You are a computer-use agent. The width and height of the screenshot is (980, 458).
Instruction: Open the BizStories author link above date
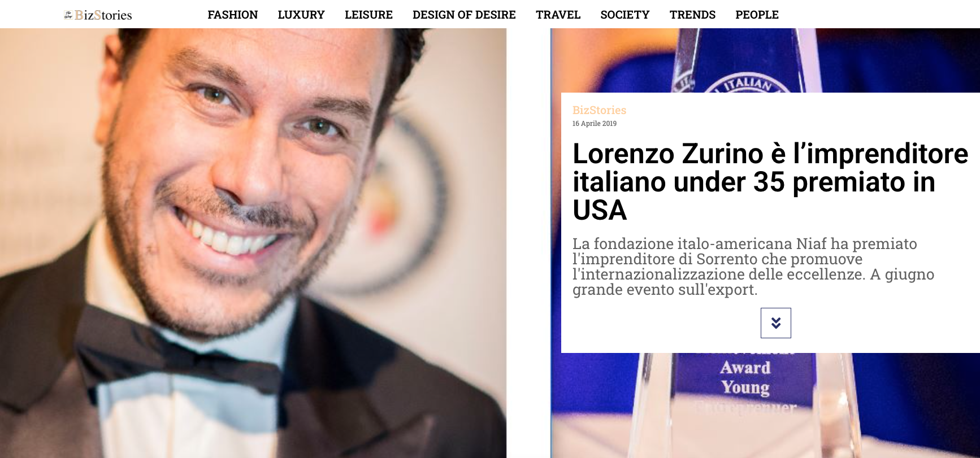599,110
